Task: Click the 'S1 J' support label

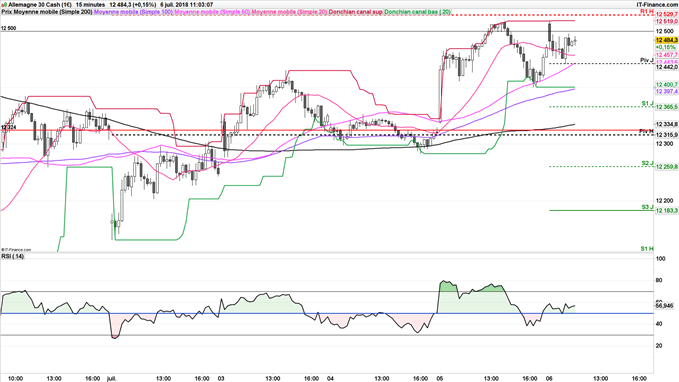Action: pyautogui.click(x=647, y=104)
